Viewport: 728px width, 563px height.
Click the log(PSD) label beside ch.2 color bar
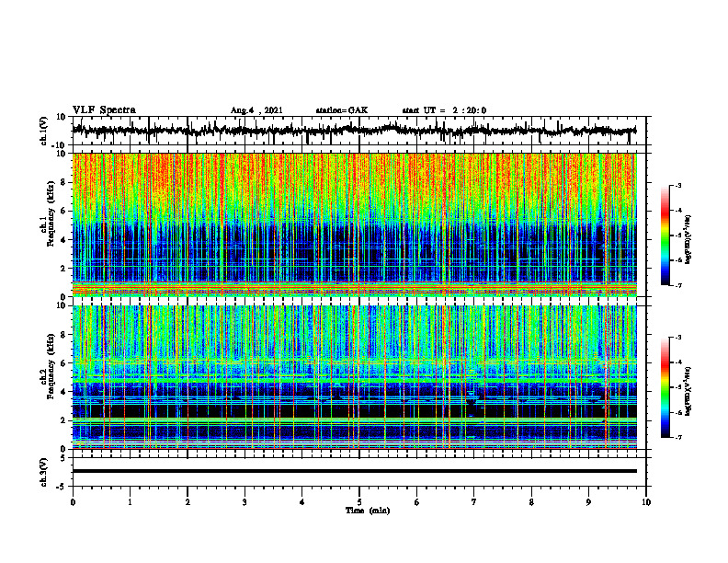688,391
